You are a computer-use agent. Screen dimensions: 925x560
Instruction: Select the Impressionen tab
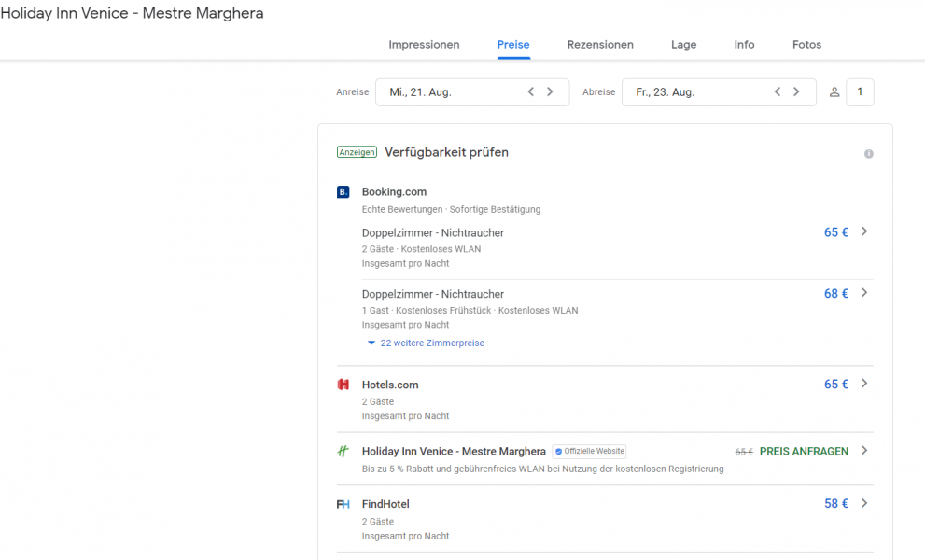[x=424, y=45]
